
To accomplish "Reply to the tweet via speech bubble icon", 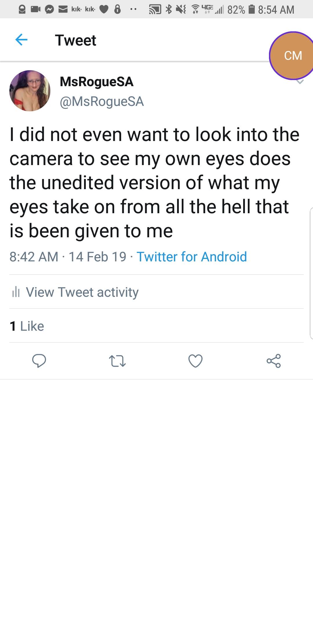I will pyautogui.click(x=39, y=361).
